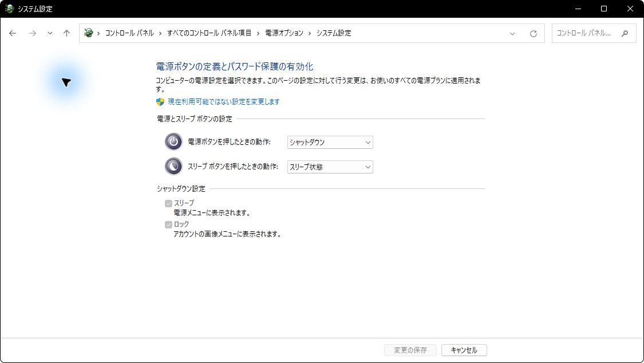This screenshot has height=363, width=644.
Task: Open コントロール パネル breadcrumb
Action: 129,33
